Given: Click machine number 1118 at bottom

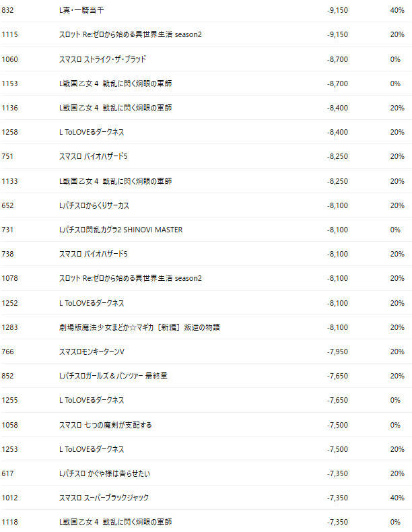Looking at the screenshot, I should click(x=9, y=522).
